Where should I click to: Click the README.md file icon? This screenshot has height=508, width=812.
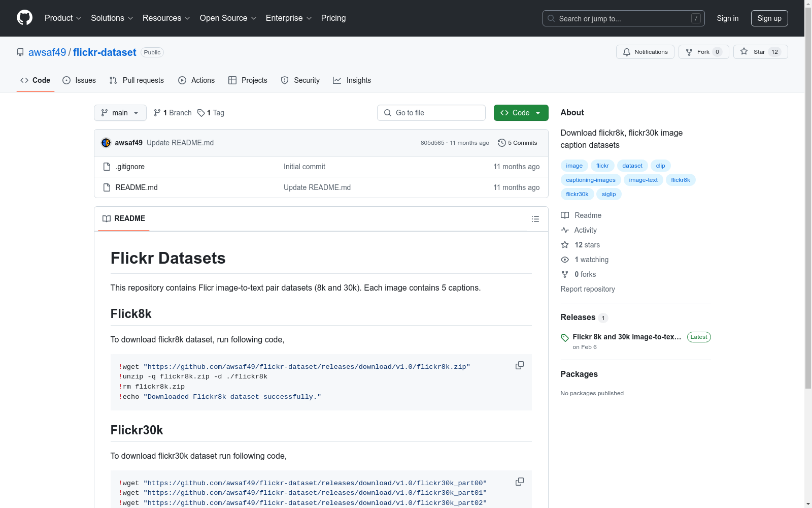point(107,187)
